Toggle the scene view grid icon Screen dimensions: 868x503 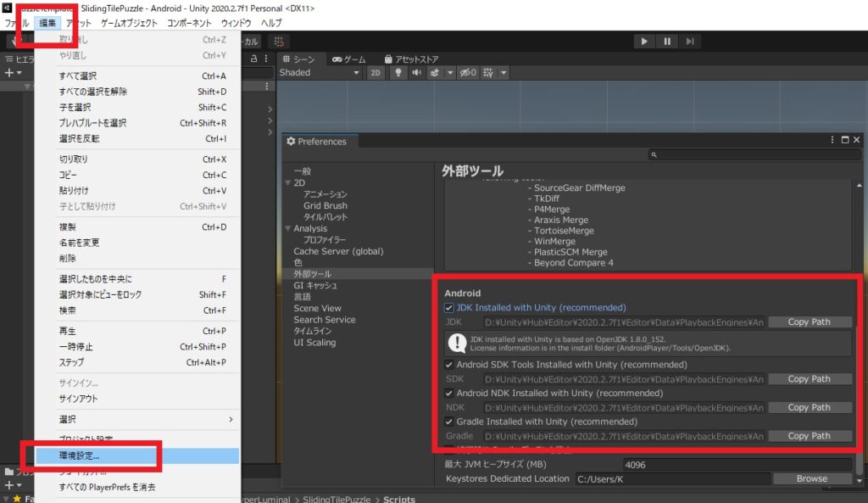487,73
